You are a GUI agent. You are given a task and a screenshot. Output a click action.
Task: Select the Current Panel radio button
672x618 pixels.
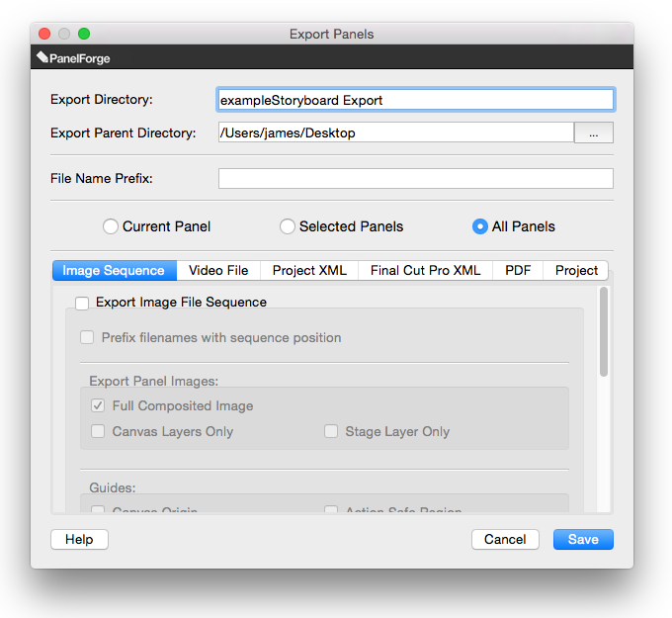coord(111,226)
